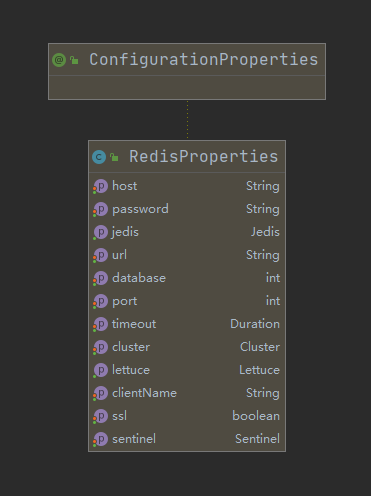371x496 pixels.
Task: Click the Jedis type label
Action: [265, 232]
